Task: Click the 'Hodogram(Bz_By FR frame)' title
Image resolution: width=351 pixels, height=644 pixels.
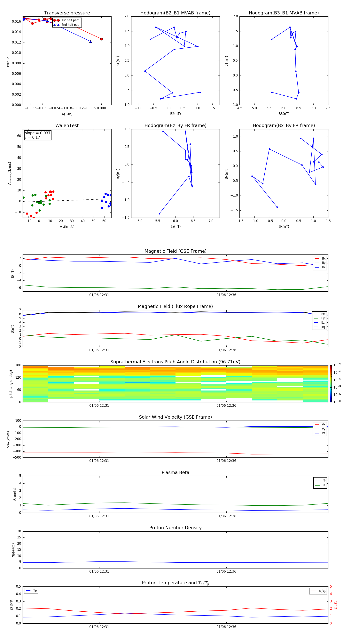Action: click(x=175, y=125)
